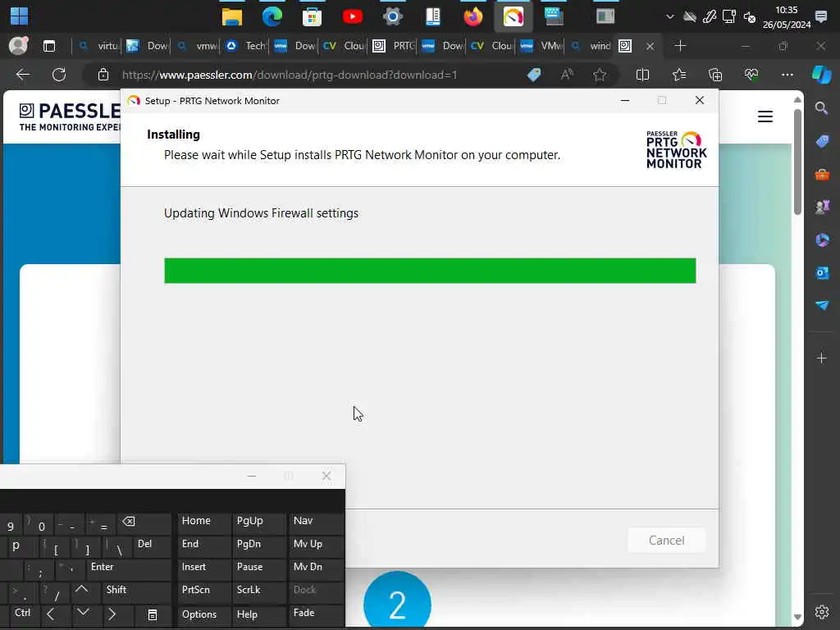Click Help on the on-screen keyboard
Viewport: 840px width, 630px height.
259,614
